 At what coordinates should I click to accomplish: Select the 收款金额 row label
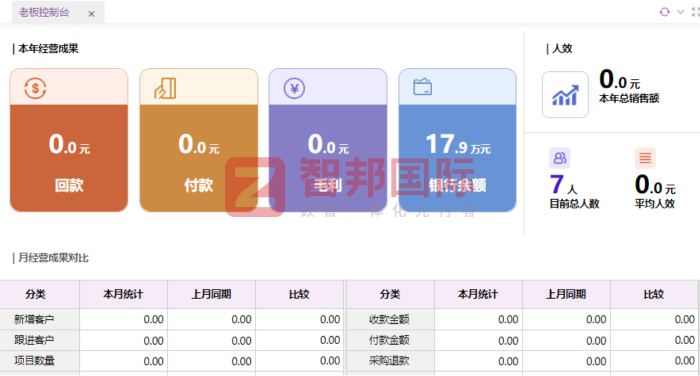point(389,319)
